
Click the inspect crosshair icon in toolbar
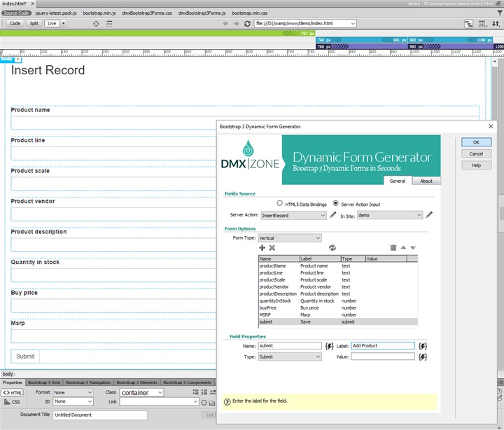tap(96, 24)
